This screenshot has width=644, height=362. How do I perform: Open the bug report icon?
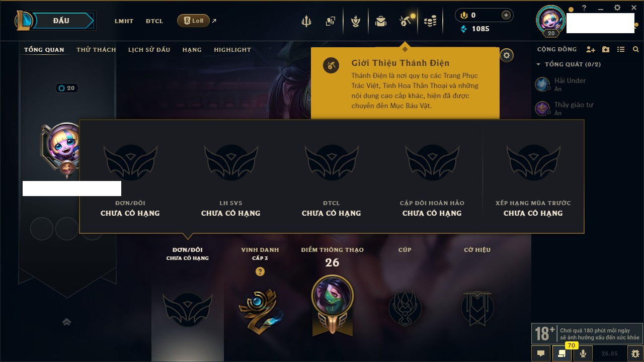coord(635,353)
